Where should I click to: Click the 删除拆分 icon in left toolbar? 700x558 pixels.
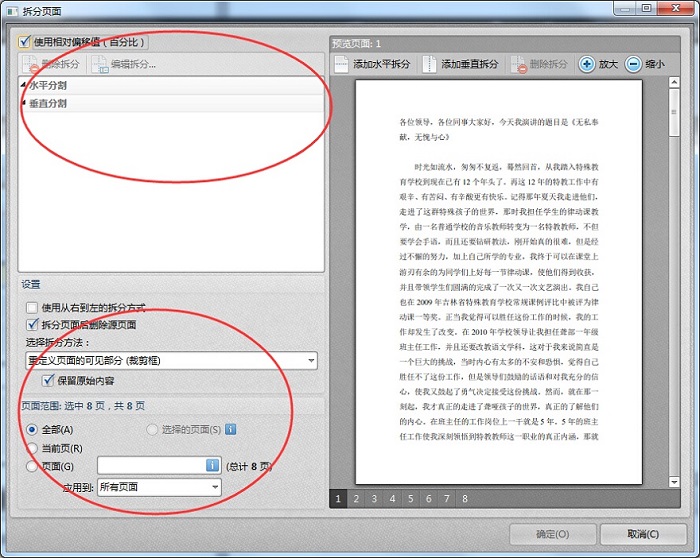(x=30, y=65)
